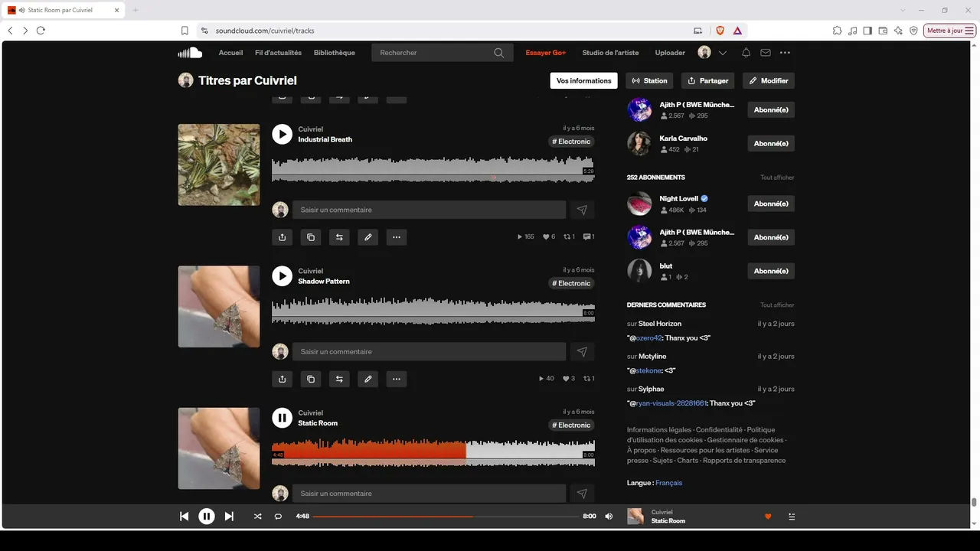Open Fil d'actualités
The height and width of the screenshot is (551, 980).
[278, 53]
